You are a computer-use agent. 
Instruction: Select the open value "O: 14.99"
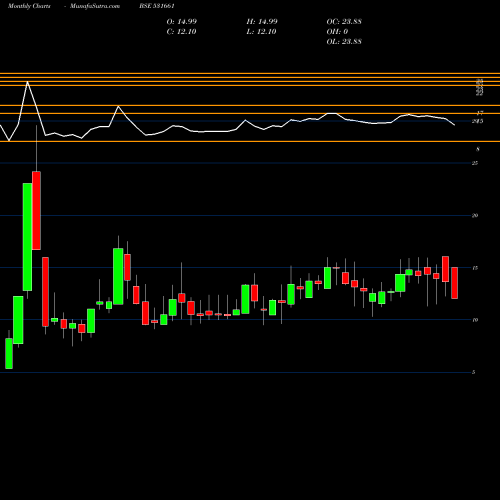[x=182, y=22]
